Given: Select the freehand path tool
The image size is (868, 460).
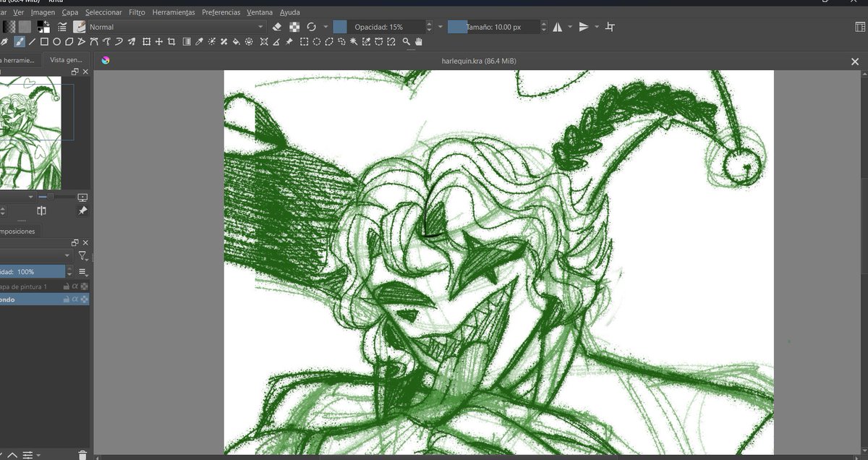Looking at the screenshot, I should pos(106,41).
